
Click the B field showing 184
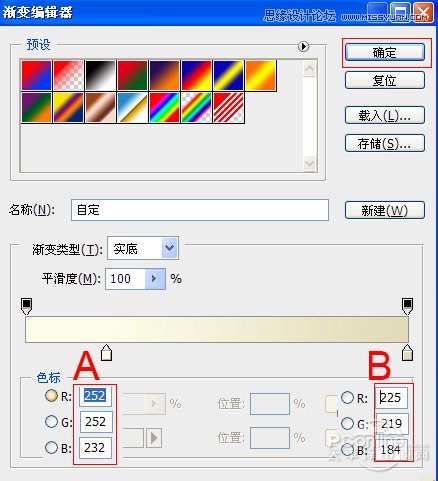[x=392, y=450]
